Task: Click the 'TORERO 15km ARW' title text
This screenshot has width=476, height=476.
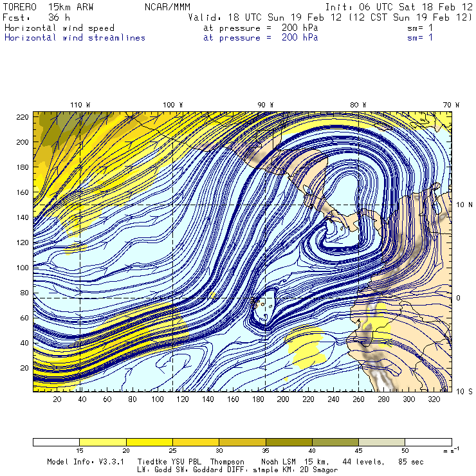Action: pyautogui.click(x=48, y=6)
